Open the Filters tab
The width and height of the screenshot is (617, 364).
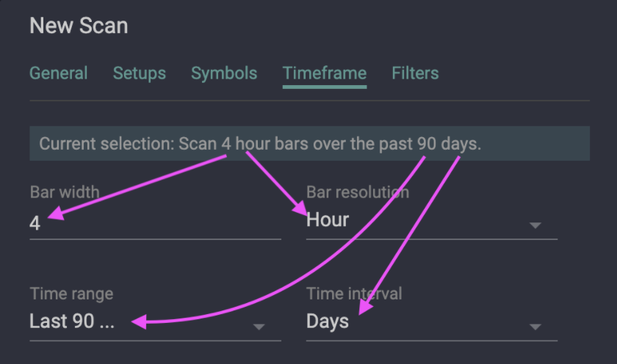[415, 73]
